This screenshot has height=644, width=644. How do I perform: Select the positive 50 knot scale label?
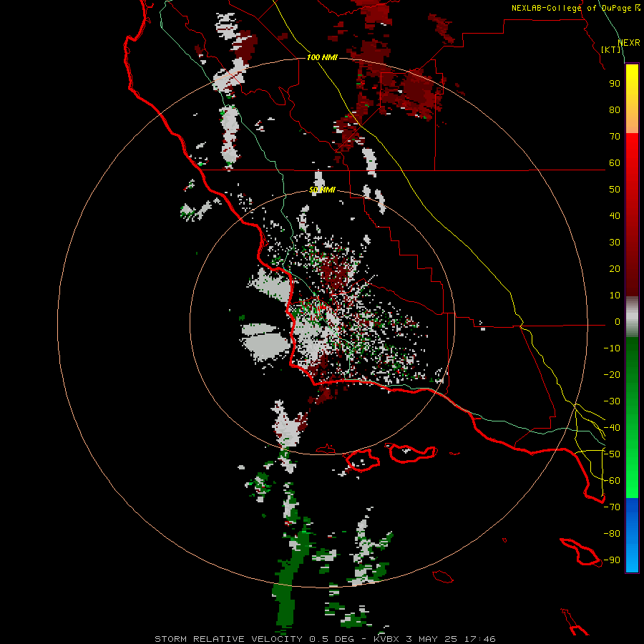tap(615, 190)
